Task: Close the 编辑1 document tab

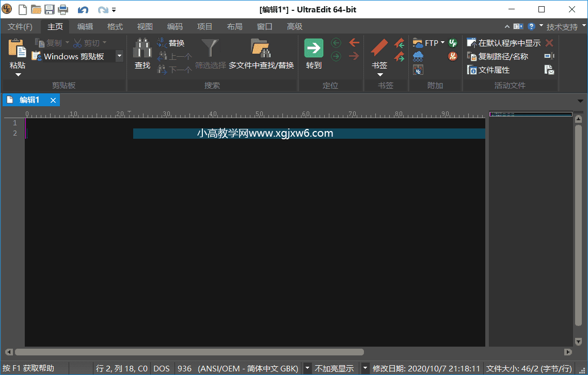Action: click(x=53, y=101)
